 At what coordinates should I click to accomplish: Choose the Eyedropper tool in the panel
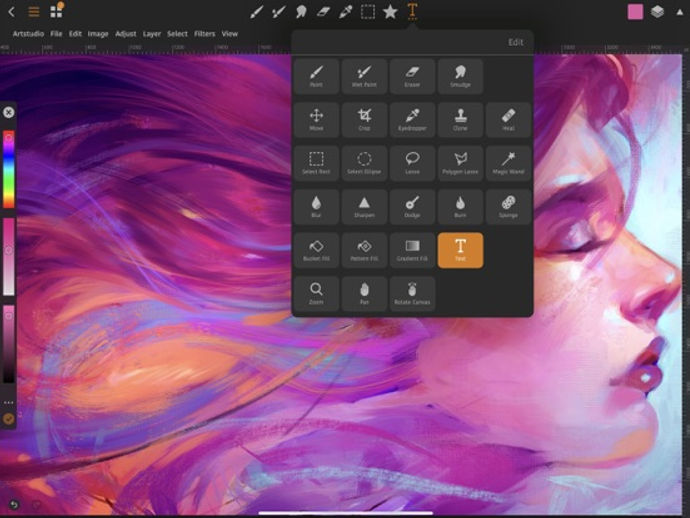point(412,120)
